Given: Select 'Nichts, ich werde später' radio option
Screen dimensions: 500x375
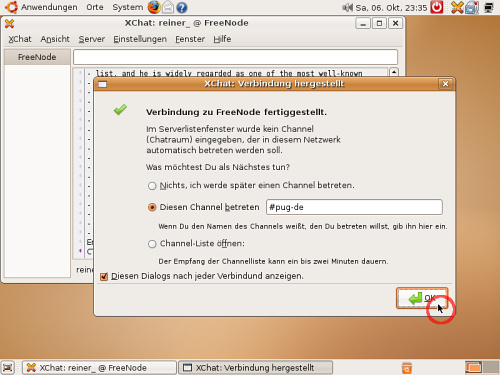Looking at the screenshot, I should pyautogui.click(x=152, y=186).
